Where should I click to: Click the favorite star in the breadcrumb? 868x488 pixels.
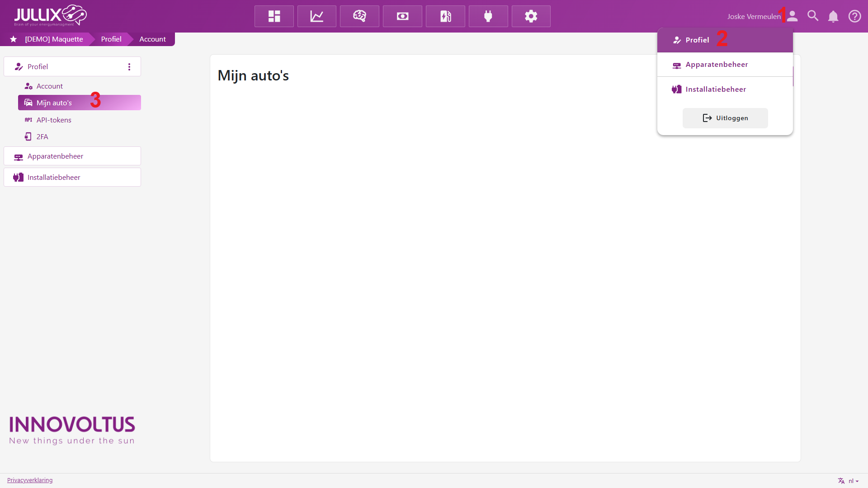click(x=14, y=39)
